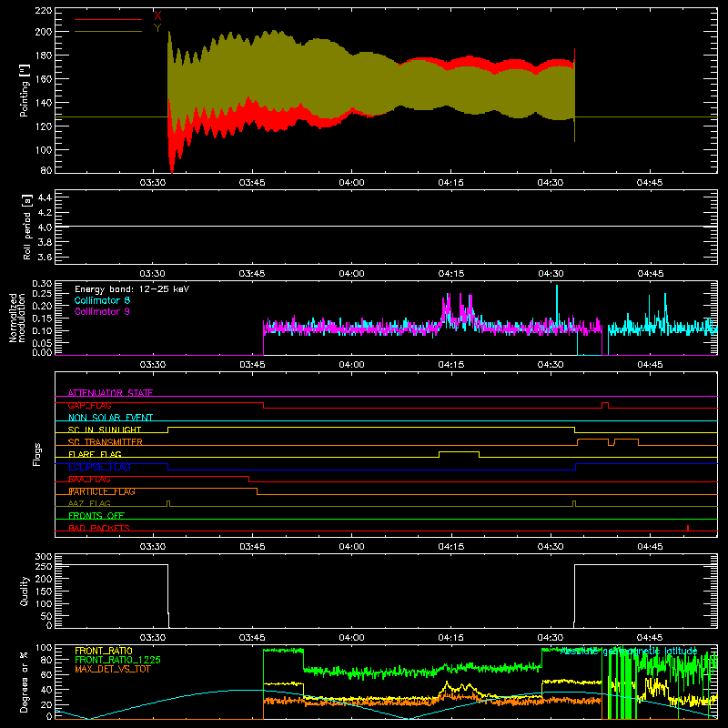728x728 pixels.
Task: Click the 'Roll period [s]' axis title
Action: coord(27,227)
